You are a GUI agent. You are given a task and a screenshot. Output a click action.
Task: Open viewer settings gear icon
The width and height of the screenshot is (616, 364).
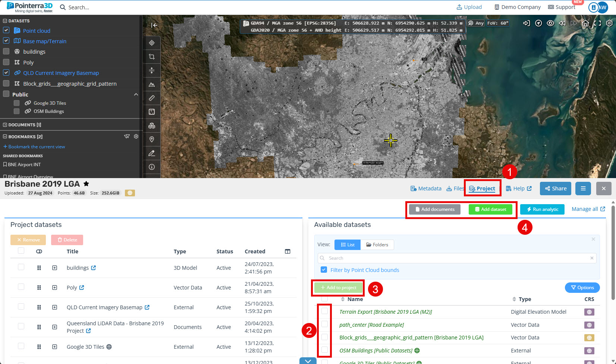point(609,23)
